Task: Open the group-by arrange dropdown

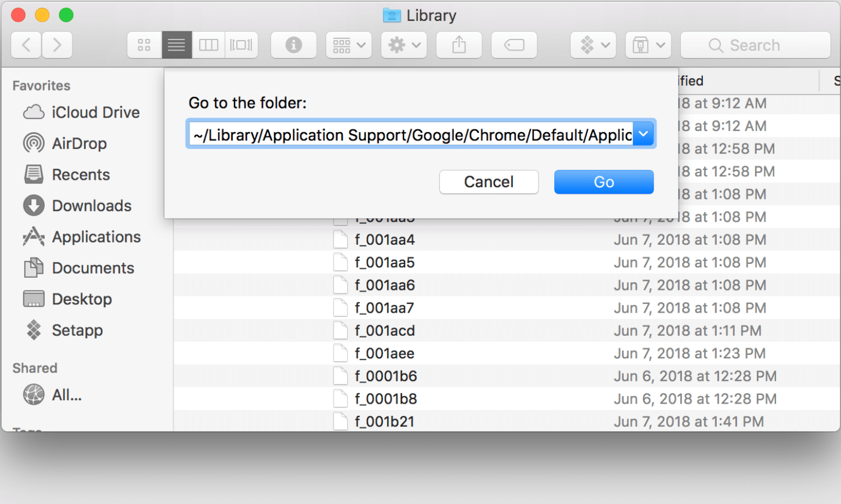Action: (x=349, y=45)
